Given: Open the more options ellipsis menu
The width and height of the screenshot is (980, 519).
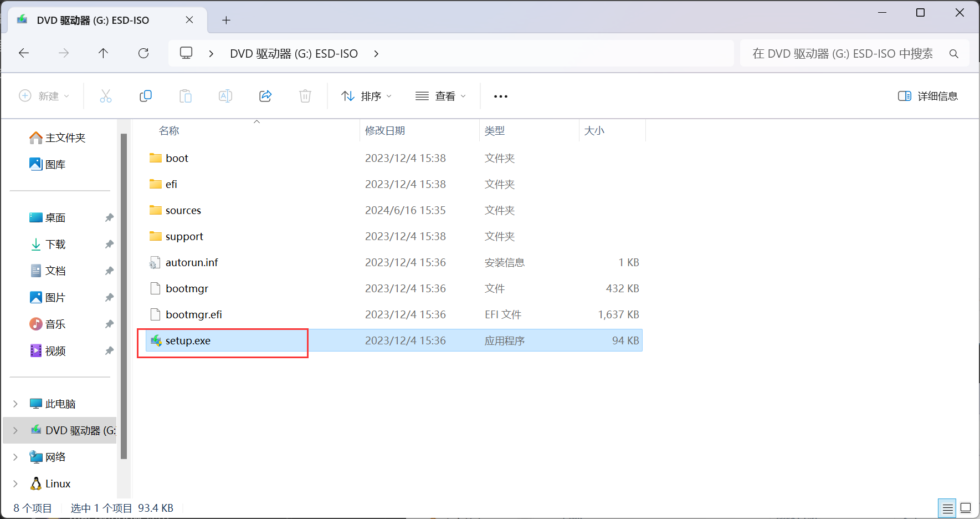Looking at the screenshot, I should click(x=501, y=96).
